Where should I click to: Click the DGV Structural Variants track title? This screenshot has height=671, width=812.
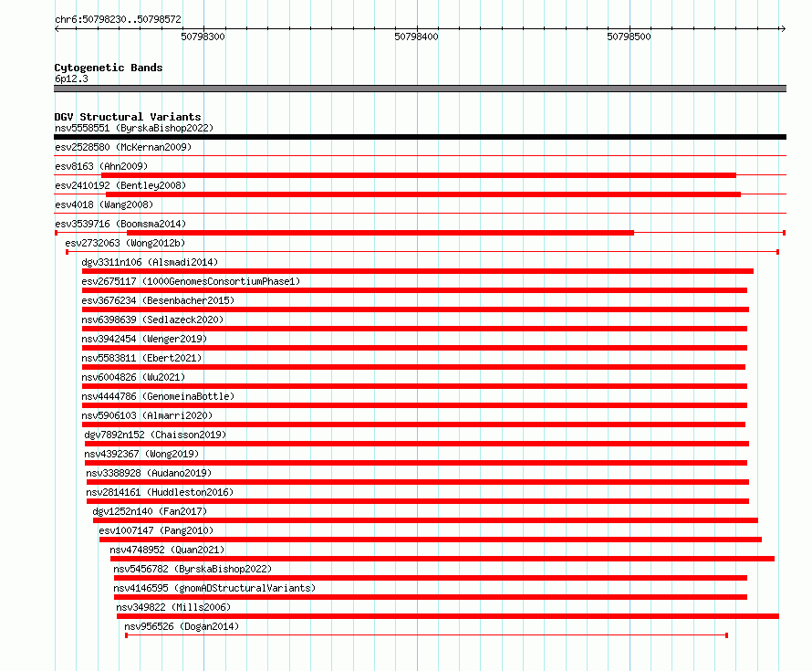point(128,117)
